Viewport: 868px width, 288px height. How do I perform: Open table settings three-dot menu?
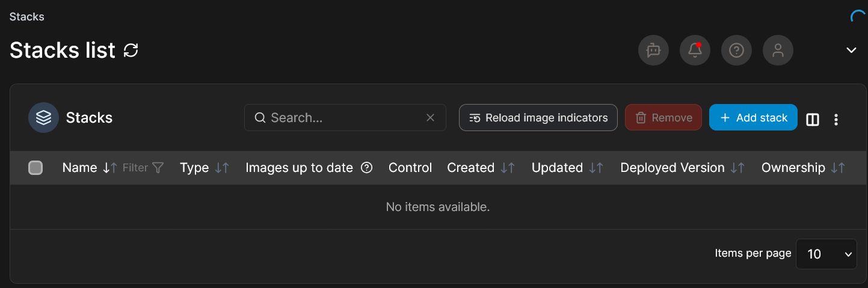tap(836, 120)
